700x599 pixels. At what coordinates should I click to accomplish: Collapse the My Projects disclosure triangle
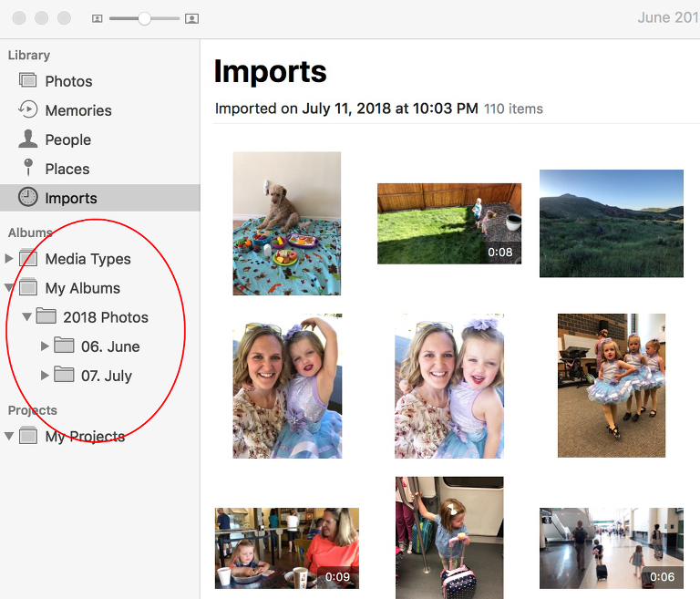(9, 436)
